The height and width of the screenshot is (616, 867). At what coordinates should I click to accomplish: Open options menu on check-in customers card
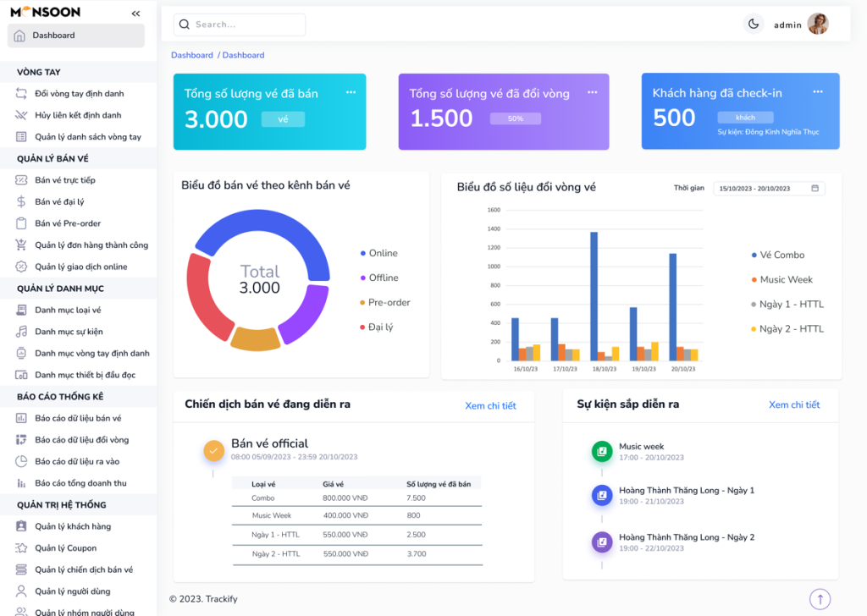pos(818,92)
